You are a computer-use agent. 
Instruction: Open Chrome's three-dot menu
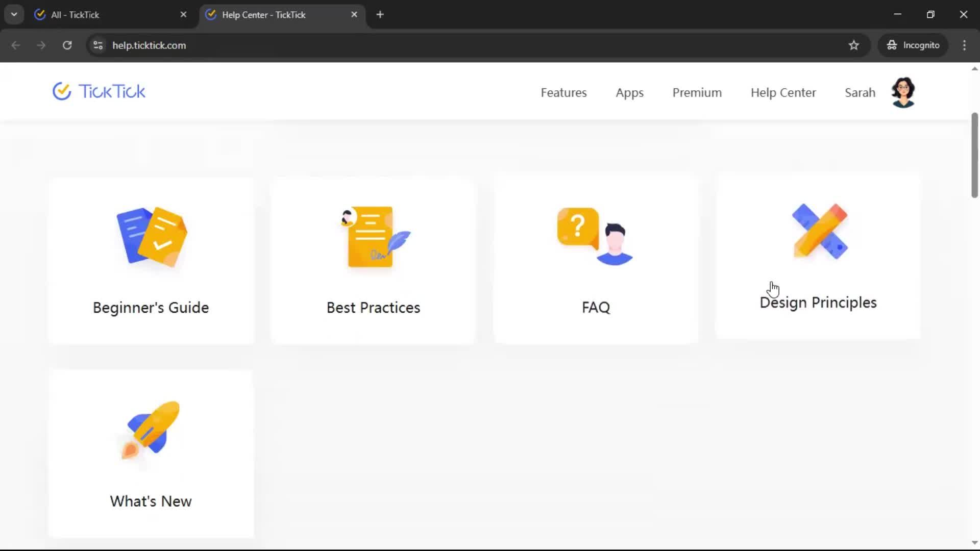964,45
